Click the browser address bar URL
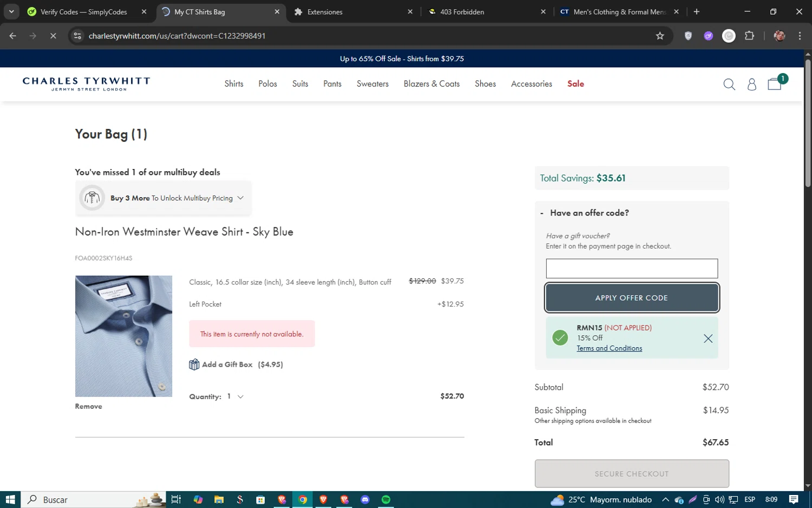 [x=177, y=36]
